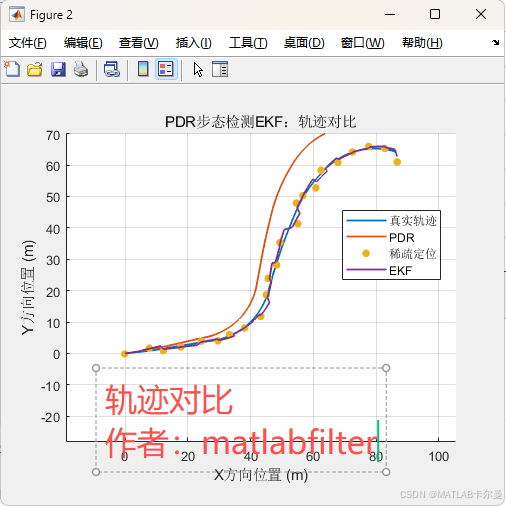Click bottom-left resize handle of annotation box
Image resolution: width=506 pixels, height=506 pixels.
[x=96, y=472]
